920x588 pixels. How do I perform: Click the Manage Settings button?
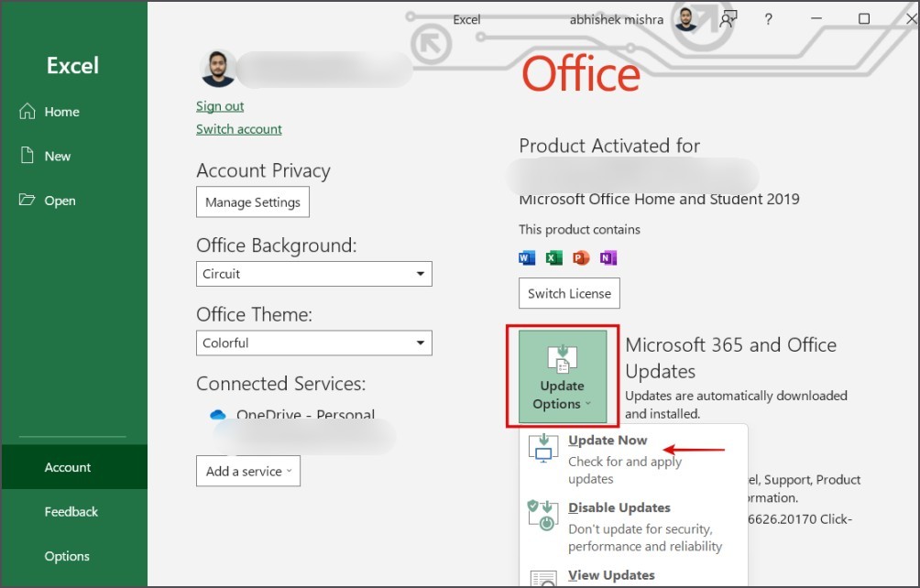pyautogui.click(x=253, y=202)
